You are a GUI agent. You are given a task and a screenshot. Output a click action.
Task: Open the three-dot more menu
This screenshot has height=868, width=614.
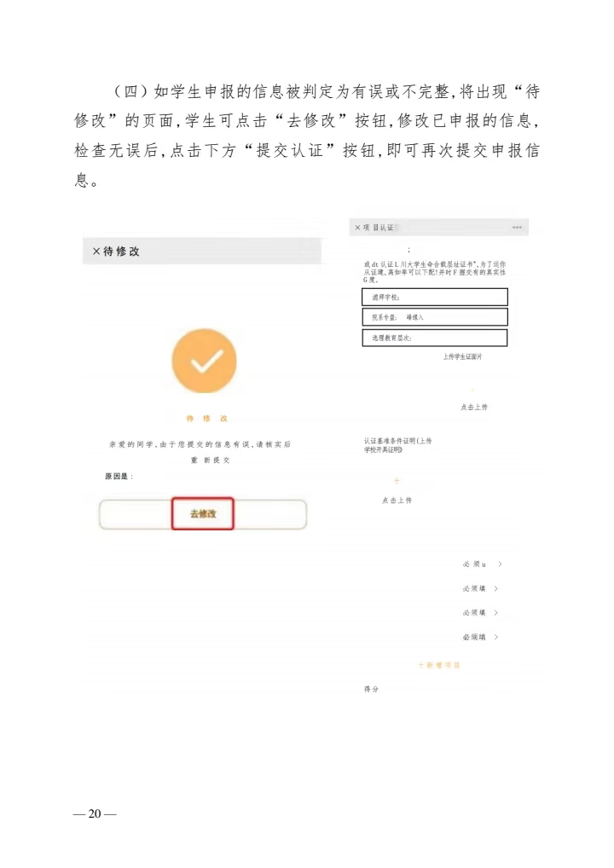[x=517, y=228]
